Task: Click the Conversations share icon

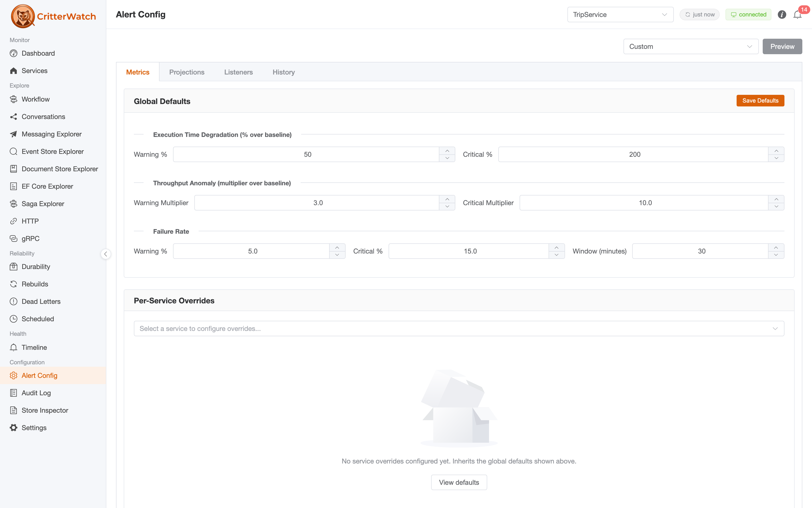Action: point(14,117)
